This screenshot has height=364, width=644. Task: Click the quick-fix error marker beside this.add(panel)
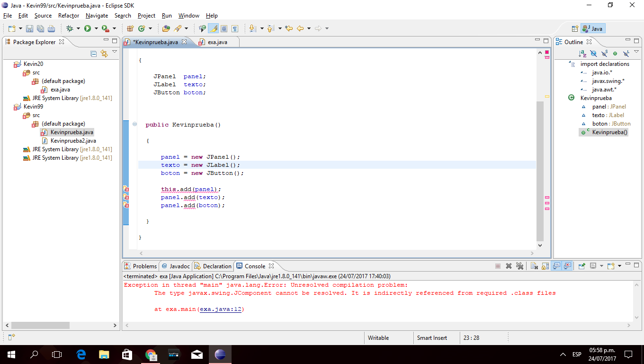pos(125,189)
